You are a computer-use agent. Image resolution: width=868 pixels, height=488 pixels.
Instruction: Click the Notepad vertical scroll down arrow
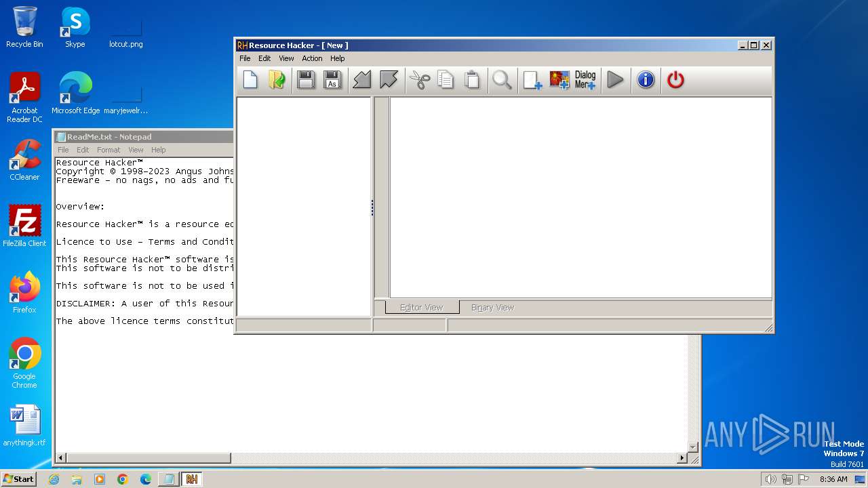693,447
